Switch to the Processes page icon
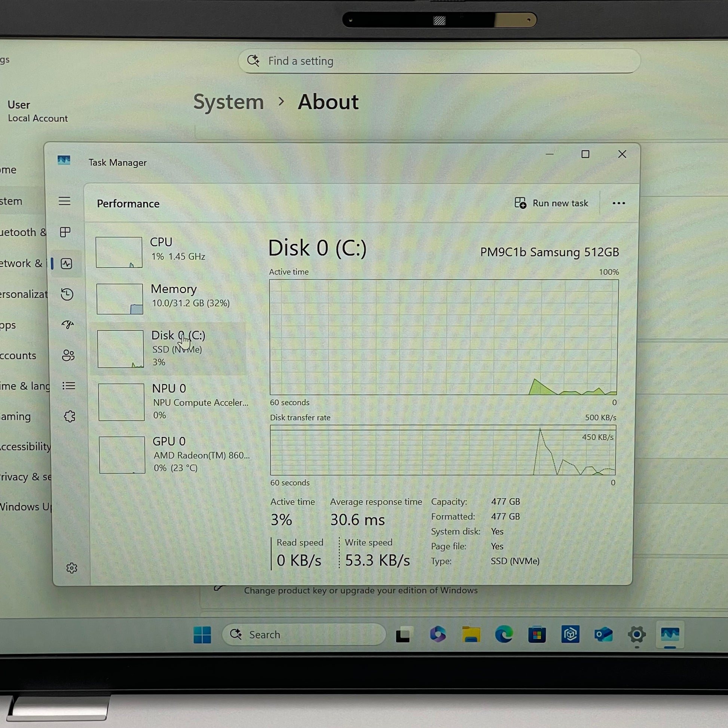The height and width of the screenshot is (728, 728). (x=65, y=232)
